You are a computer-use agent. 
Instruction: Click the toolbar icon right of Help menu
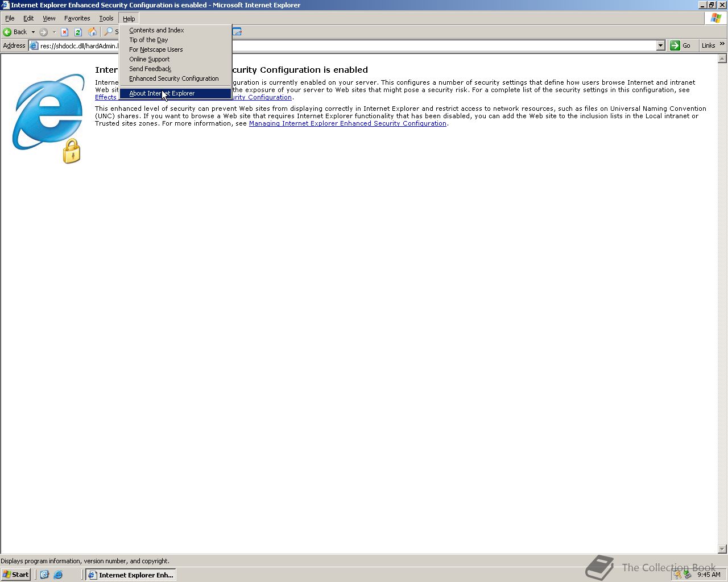tap(237, 32)
